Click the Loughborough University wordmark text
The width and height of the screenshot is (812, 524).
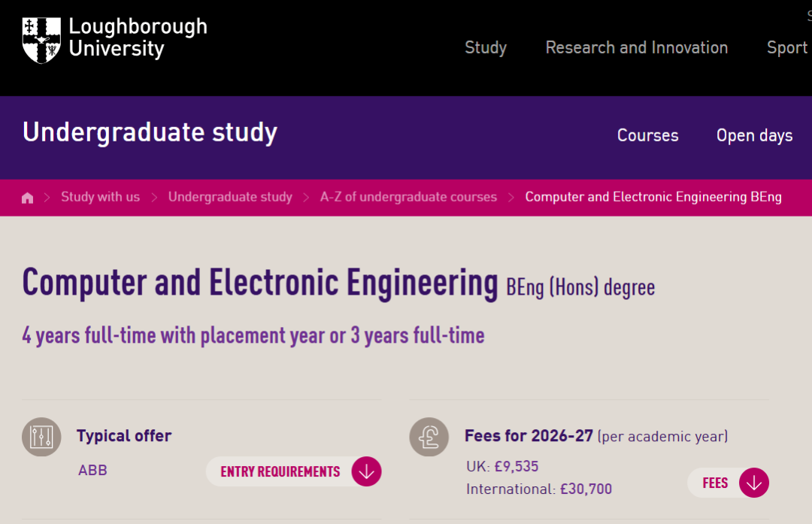click(x=138, y=38)
